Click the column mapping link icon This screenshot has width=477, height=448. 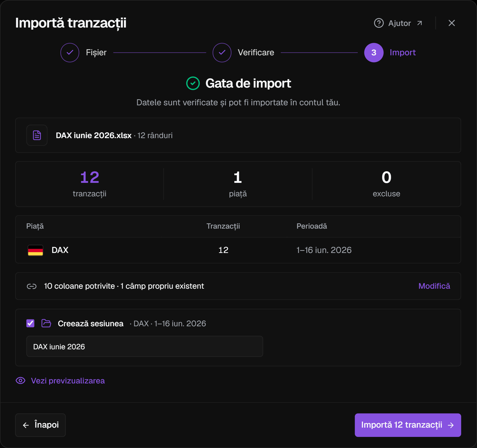pos(32,286)
